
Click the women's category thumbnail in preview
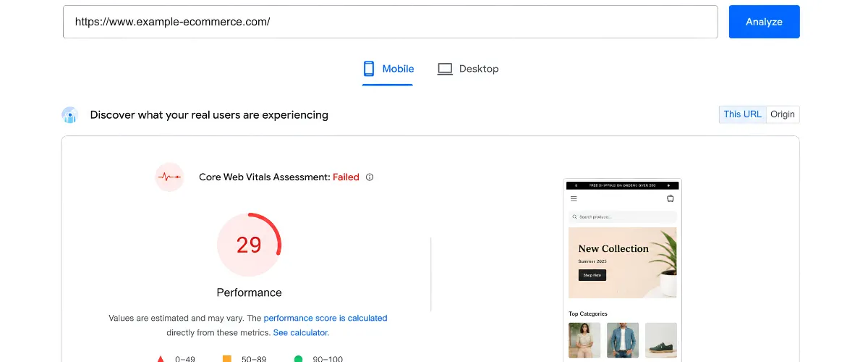point(584,340)
